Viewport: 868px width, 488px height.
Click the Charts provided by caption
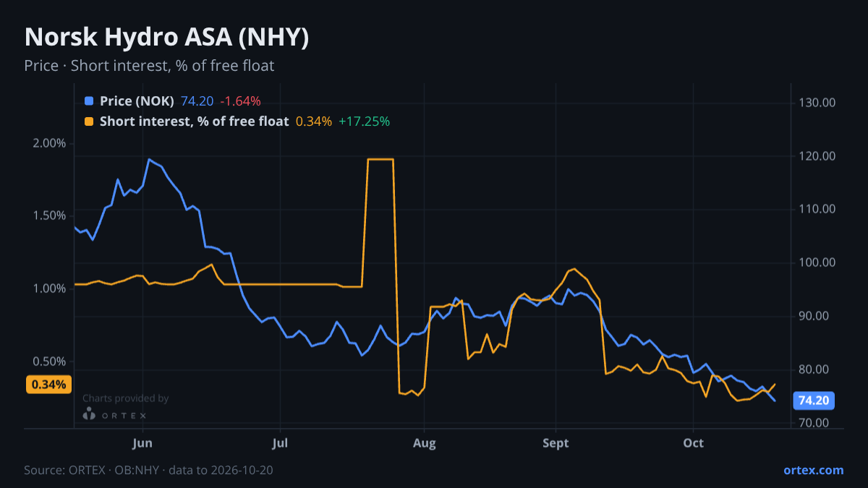pyautogui.click(x=125, y=398)
